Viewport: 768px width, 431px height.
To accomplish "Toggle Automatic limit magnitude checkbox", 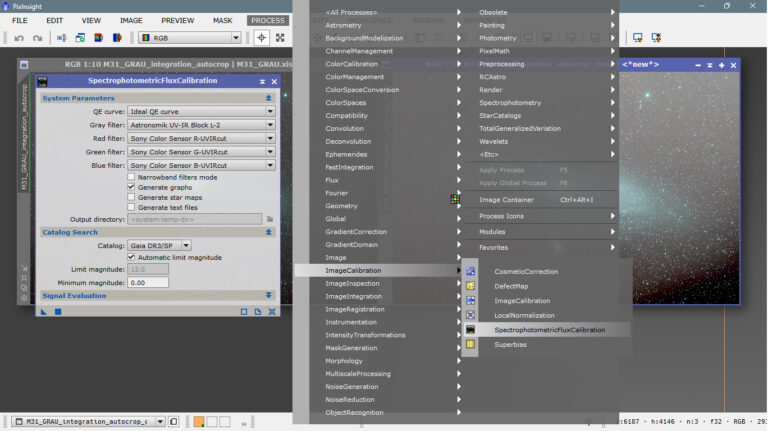I will point(131,257).
